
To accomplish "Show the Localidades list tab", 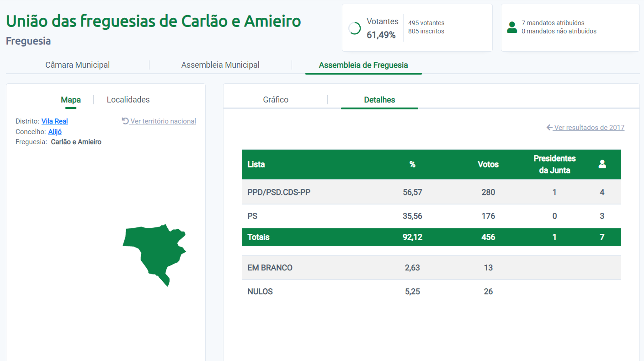I will click(128, 100).
